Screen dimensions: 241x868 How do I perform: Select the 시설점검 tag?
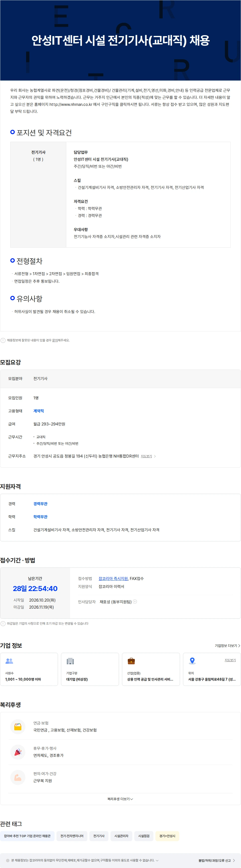pyautogui.click(x=144, y=836)
